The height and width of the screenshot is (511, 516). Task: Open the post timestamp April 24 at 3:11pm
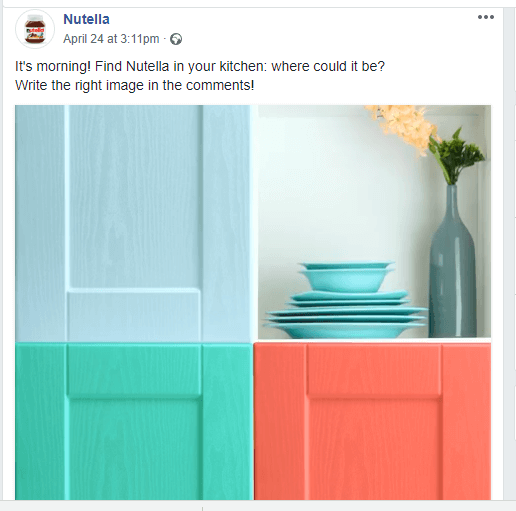[111, 39]
